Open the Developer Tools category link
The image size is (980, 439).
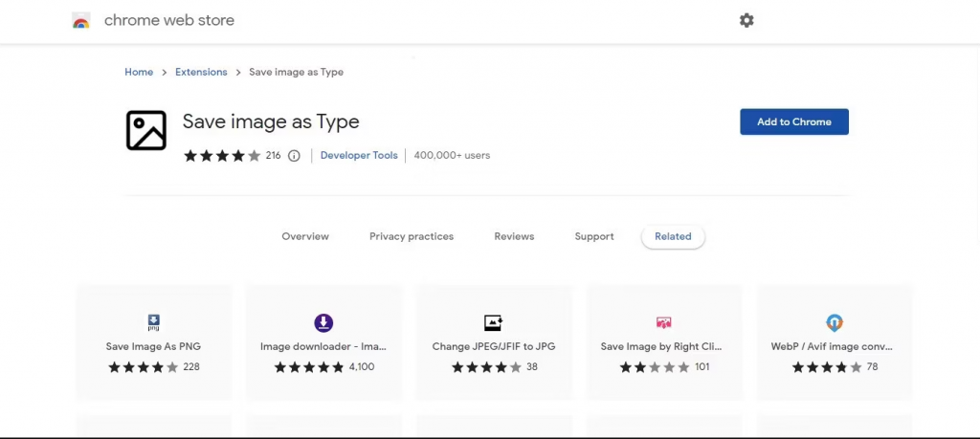tap(359, 156)
